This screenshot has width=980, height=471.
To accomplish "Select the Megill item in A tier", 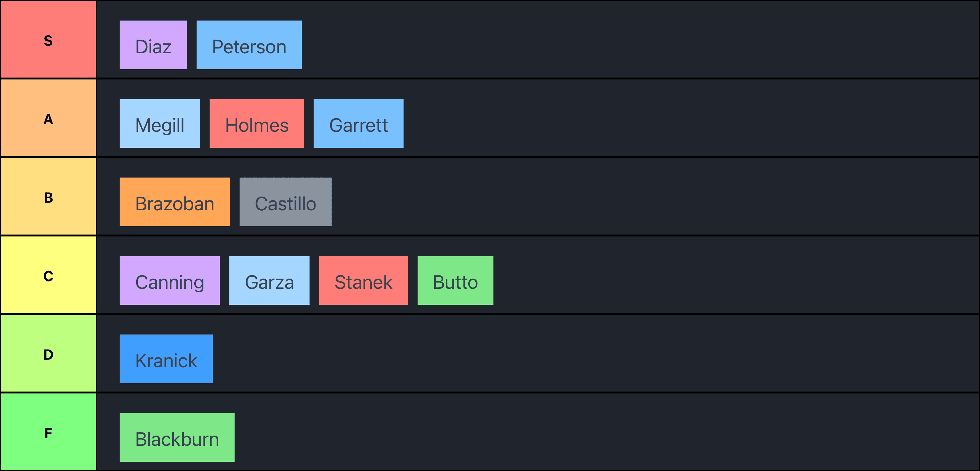I will coord(160,123).
